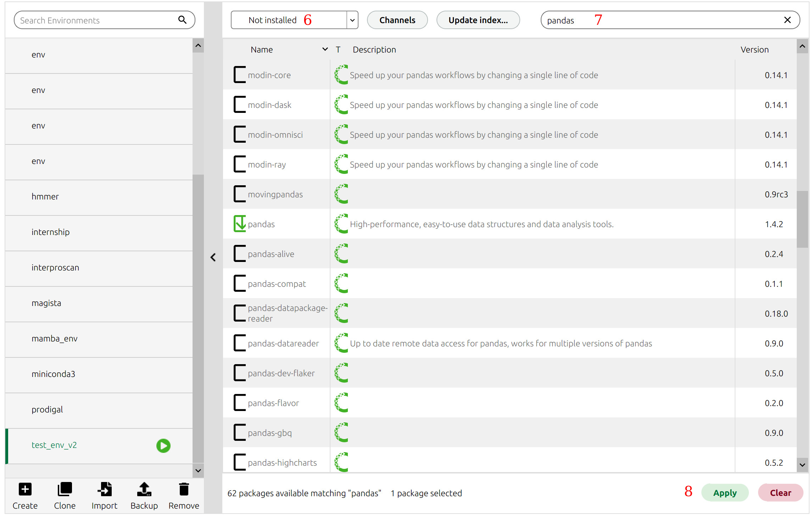The width and height of the screenshot is (812, 515).
Task: Collapse the environments panel with left chevron
Action: [213, 257]
